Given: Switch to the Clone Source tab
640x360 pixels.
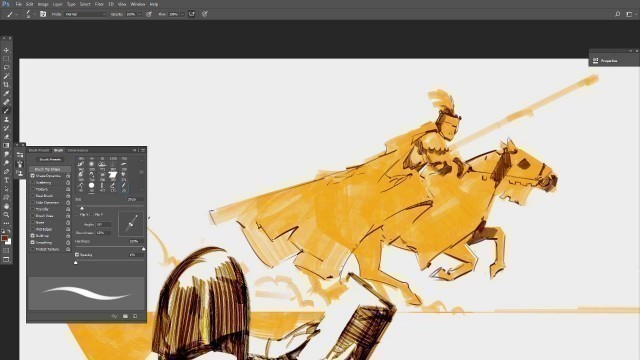Looking at the screenshot, I should point(78,150).
